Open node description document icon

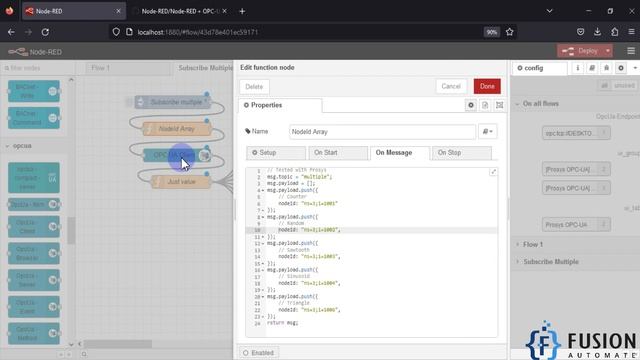485,105
